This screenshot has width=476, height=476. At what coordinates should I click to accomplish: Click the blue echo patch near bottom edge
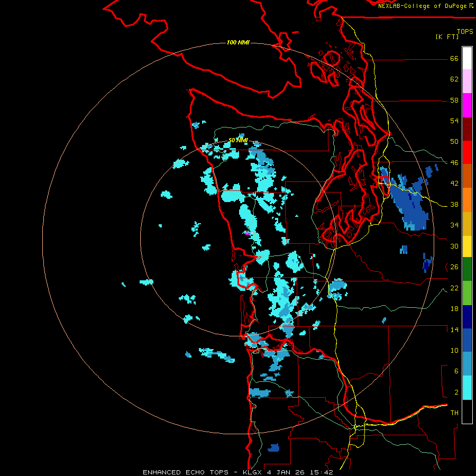point(273,448)
